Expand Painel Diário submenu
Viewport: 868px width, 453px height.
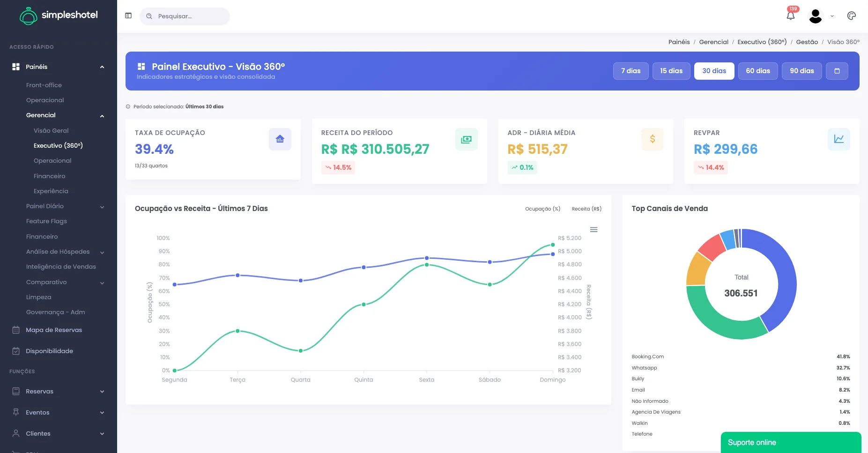[x=102, y=207]
